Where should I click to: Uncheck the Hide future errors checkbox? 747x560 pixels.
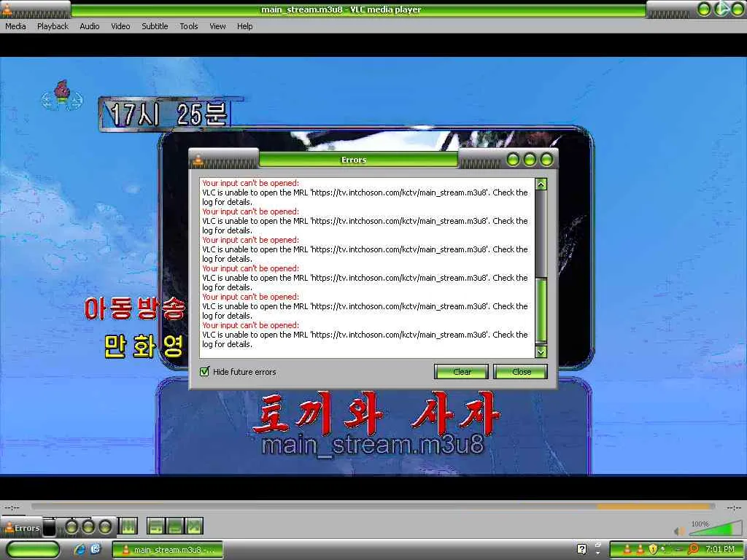(x=205, y=372)
